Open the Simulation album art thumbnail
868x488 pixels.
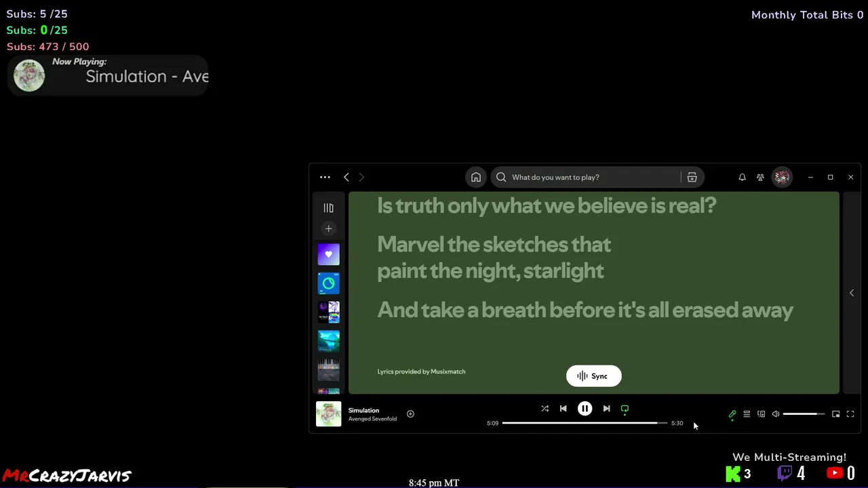328,414
